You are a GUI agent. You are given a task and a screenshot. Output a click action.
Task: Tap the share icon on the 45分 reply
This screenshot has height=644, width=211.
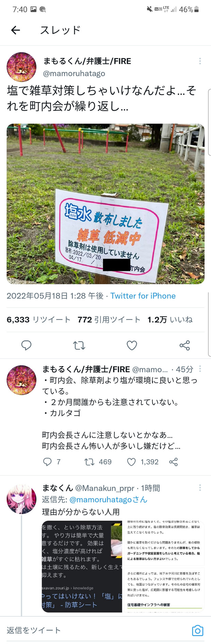pyautogui.click(x=174, y=462)
